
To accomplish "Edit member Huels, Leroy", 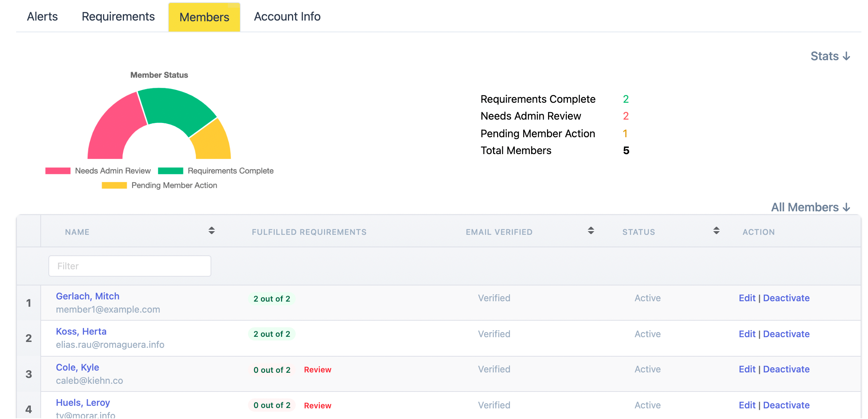I will pos(747,405).
